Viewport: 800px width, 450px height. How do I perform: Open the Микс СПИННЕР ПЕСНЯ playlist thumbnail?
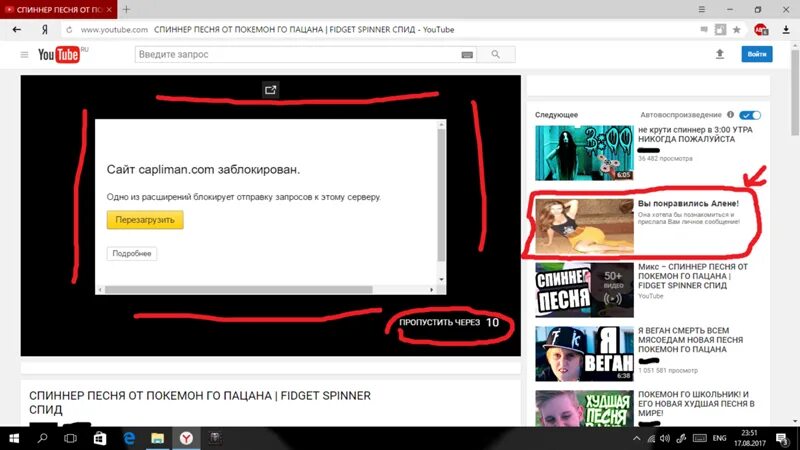click(584, 290)
